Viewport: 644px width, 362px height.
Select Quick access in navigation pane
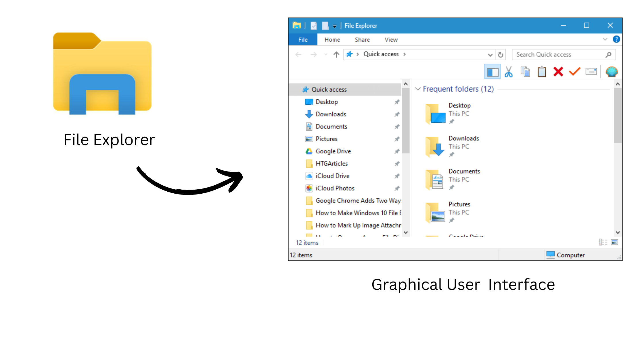point(345,90)
